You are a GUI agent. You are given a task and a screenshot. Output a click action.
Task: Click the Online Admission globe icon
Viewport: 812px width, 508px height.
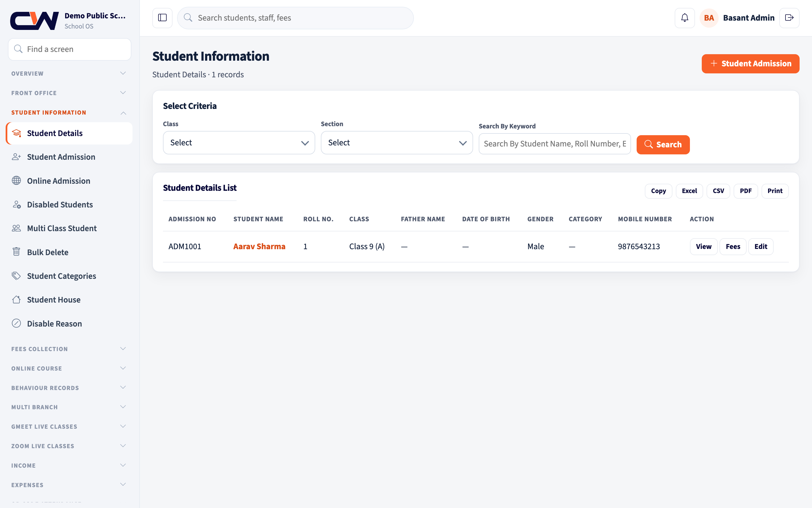click(16, 181)
